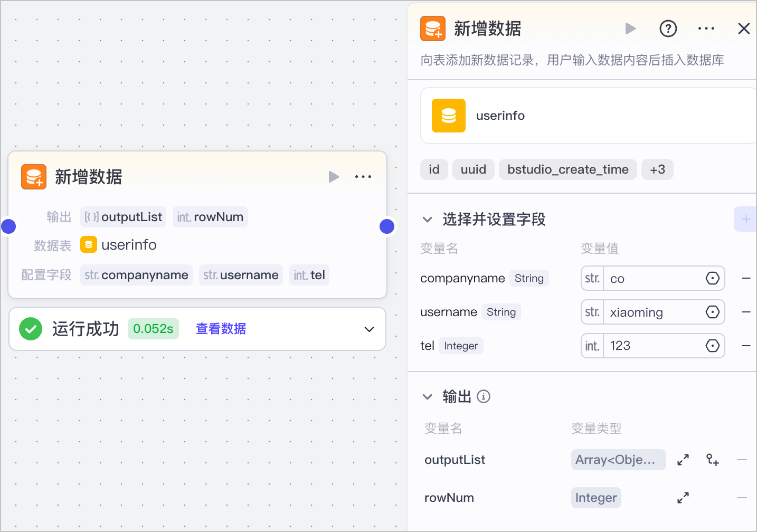Edit the companyname value input field
This screenshot has height=532, width=757.
(653, 278)
